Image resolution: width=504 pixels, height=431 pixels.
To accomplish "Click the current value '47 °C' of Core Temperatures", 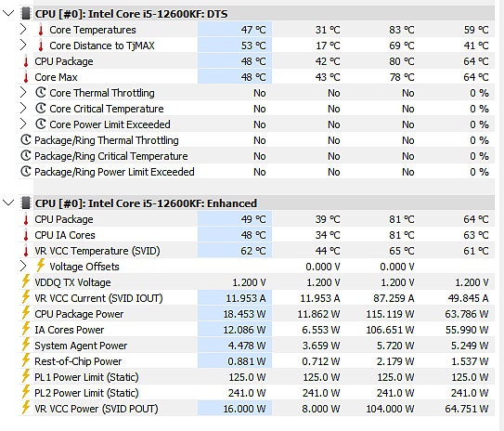I will (x=253, y=30).
